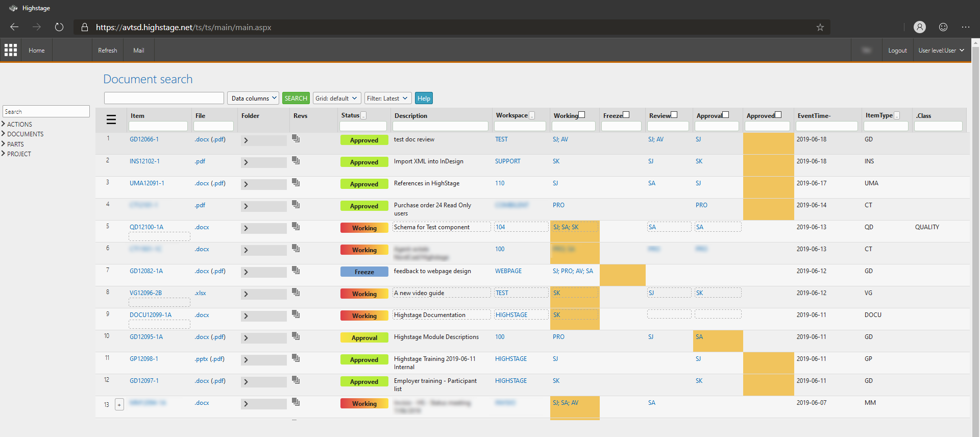The image size is (980, 437).
Task: Focus the document search text field
Action: point(164,98)
